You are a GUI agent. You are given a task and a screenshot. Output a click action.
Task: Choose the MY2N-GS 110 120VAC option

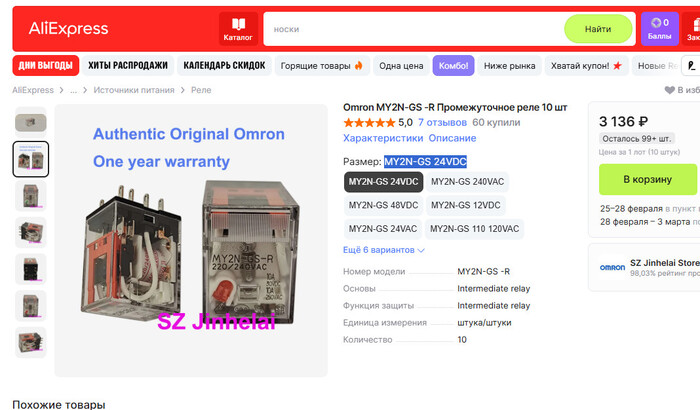(475, 229)
